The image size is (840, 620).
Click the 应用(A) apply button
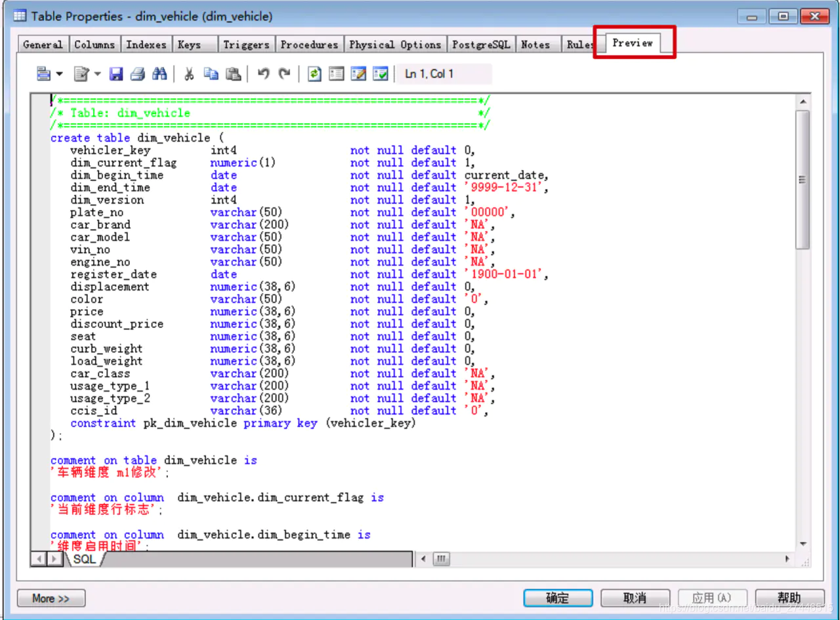[x=712, y=598]
